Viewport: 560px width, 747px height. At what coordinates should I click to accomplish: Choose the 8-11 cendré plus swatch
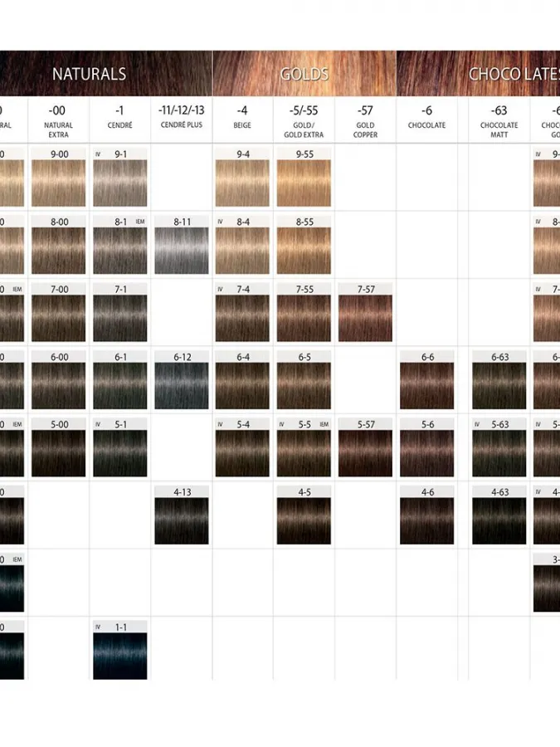182,245
